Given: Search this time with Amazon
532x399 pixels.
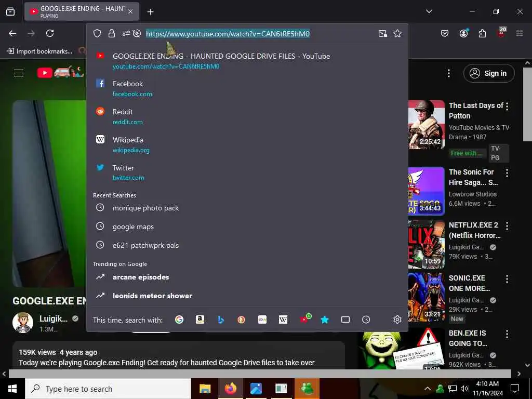Looking at the screenshot, I should click(200, 320).
